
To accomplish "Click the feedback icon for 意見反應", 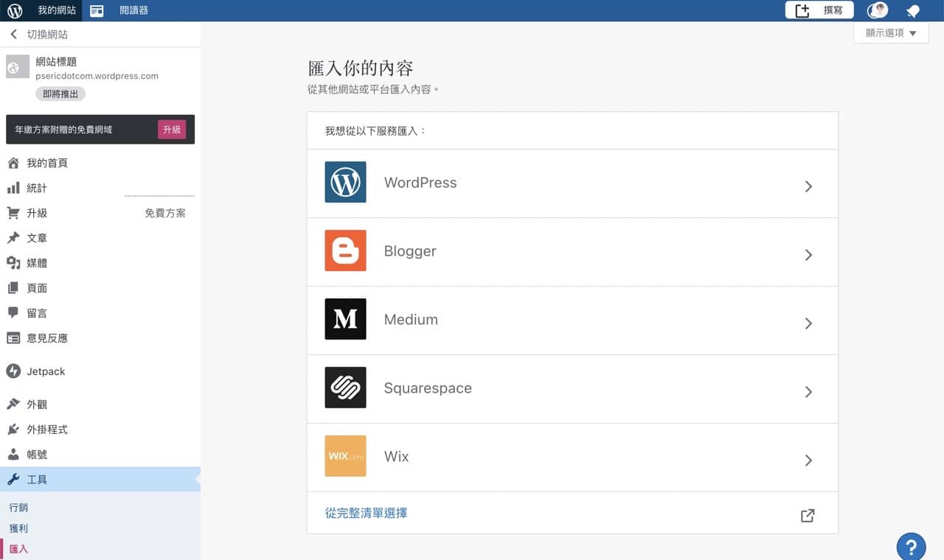I will click(13, 338).
